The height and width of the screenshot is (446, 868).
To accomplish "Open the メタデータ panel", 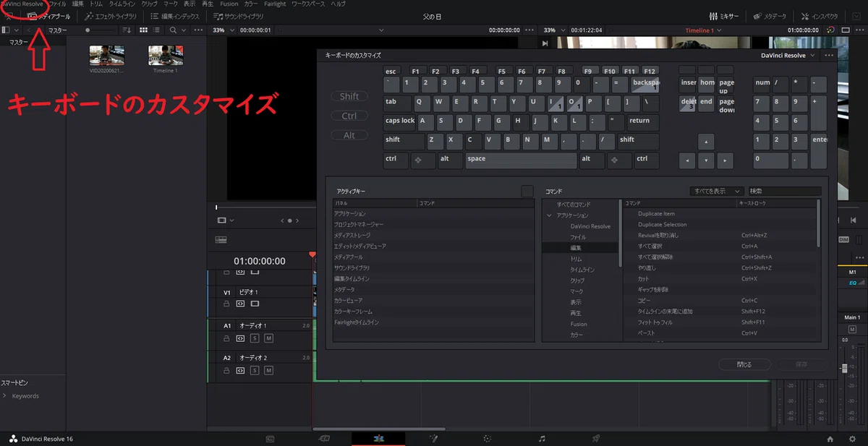I will coord(770,16).
